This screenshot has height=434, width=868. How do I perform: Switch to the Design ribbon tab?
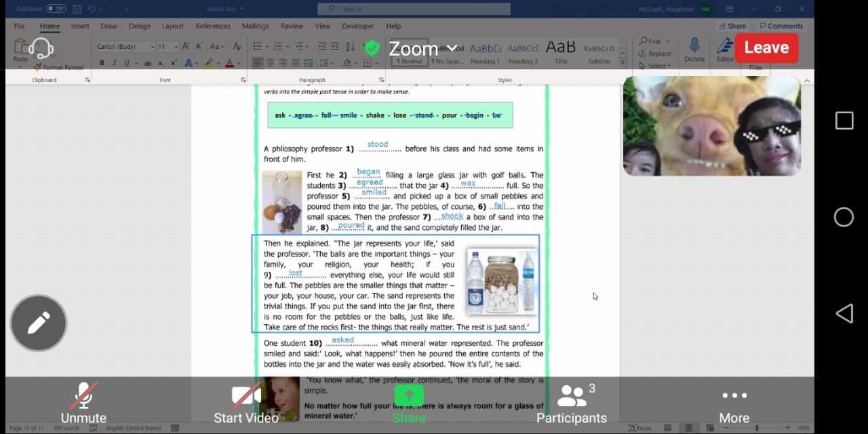[x=140, y=26]
